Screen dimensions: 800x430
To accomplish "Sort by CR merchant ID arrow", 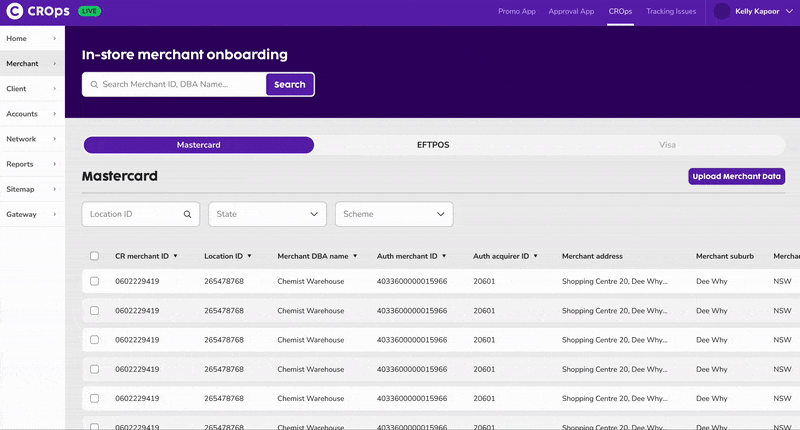I will [175, 256].
